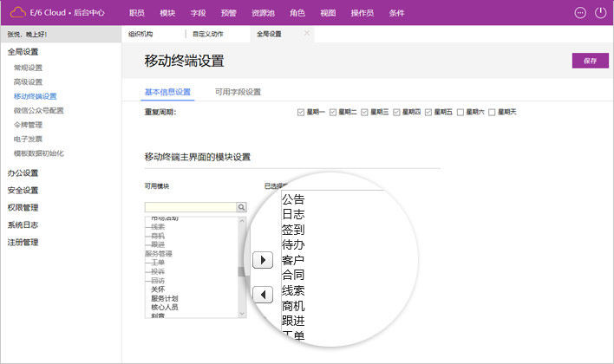
Task: Click the 保存 save button
Action: click(590, 61)
